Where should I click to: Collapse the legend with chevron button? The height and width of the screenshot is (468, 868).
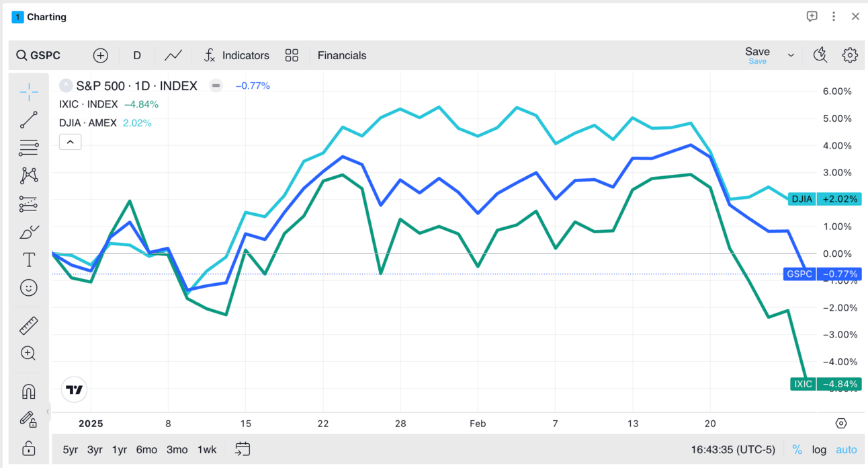point(71,142)
